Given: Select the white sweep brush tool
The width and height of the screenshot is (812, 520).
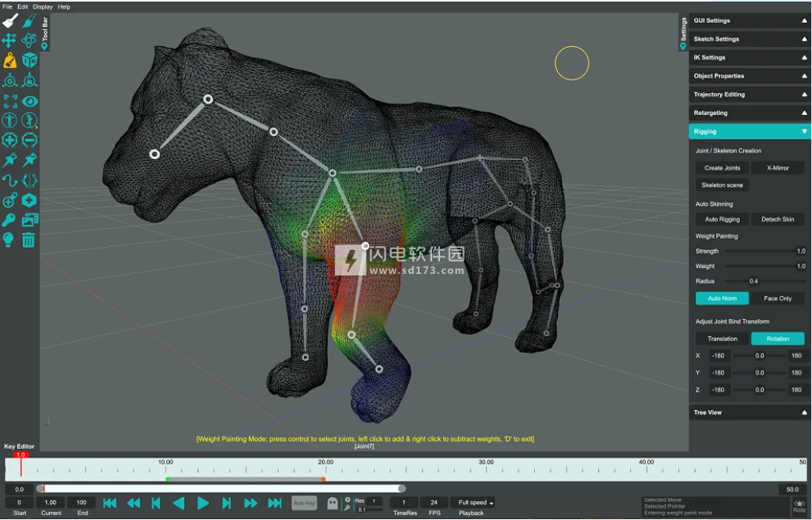Looking at the screenshot, I should coord(9,21).
